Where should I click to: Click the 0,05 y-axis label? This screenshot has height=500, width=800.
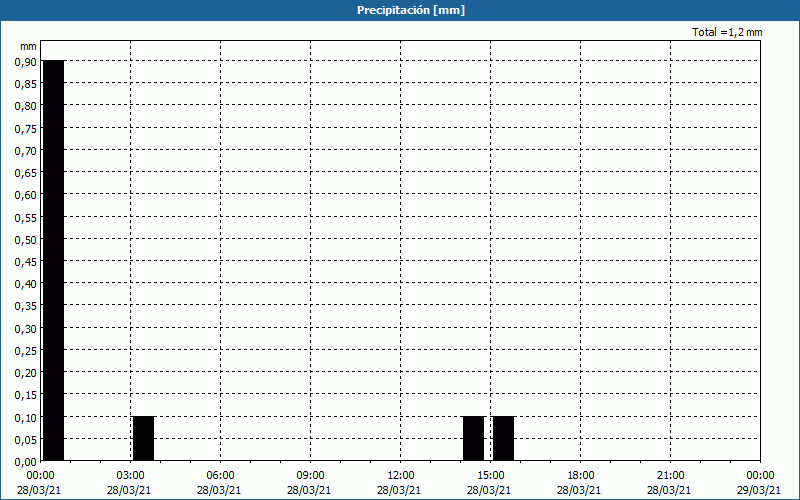coord(26,440)
